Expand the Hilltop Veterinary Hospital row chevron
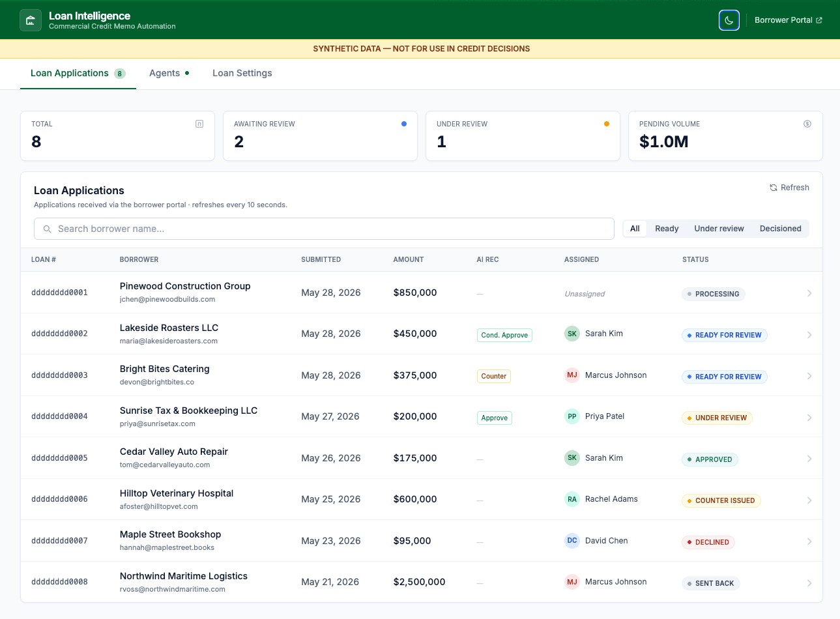The height and width of the screenshot is (619, 840). pos(809,500)
